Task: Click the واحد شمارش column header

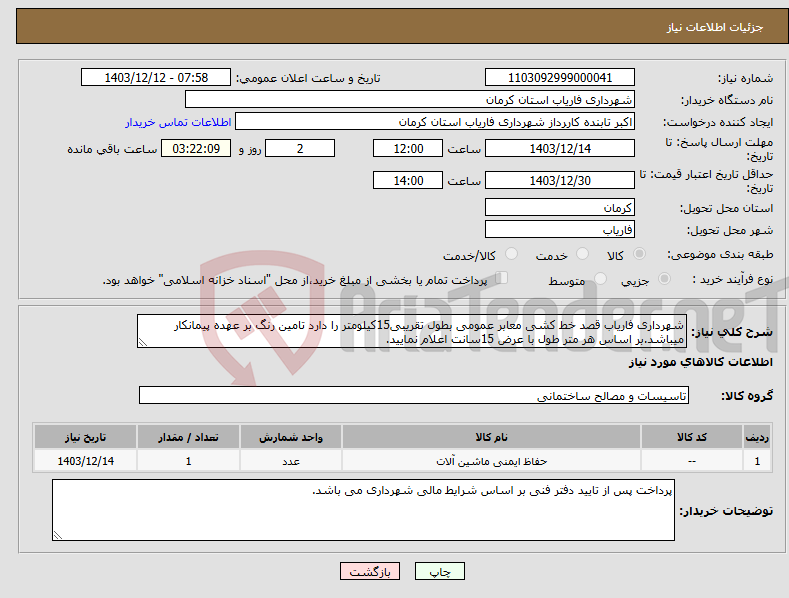Action: tap(291, 437)
